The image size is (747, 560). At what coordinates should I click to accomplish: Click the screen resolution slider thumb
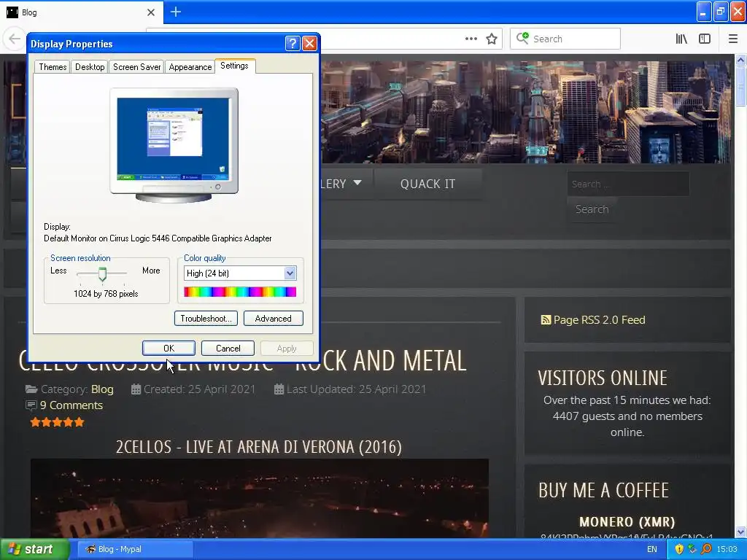102,274
